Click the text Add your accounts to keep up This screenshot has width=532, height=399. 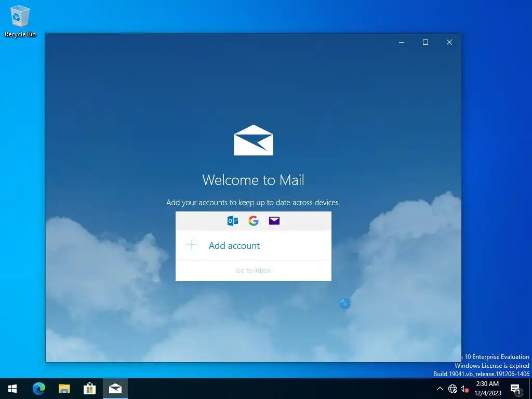point(253,203)
